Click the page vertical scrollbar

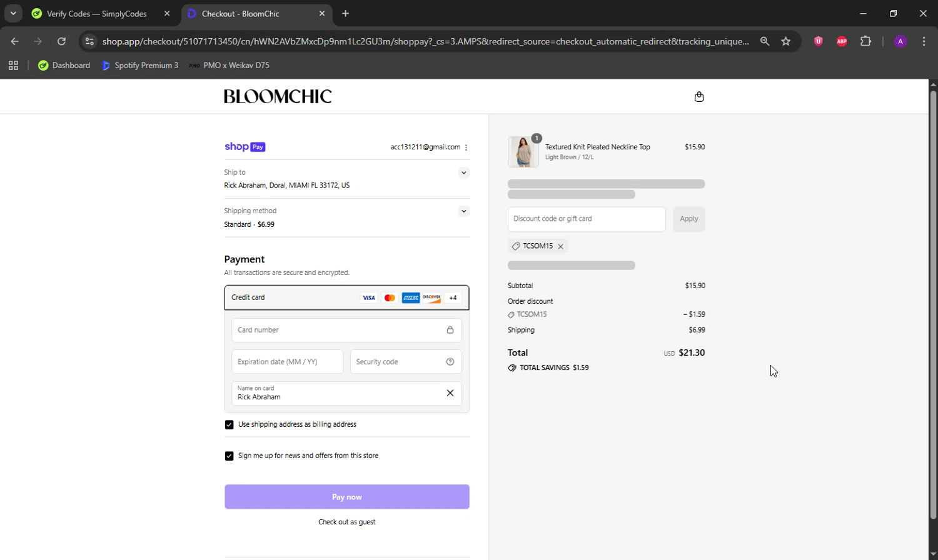tap(933, 305)
